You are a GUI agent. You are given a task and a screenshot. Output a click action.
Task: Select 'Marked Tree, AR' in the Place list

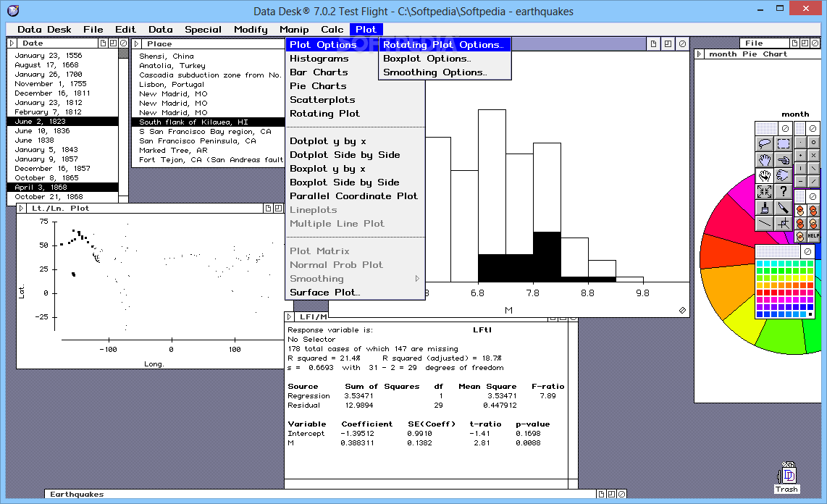[x=173, y=150]
